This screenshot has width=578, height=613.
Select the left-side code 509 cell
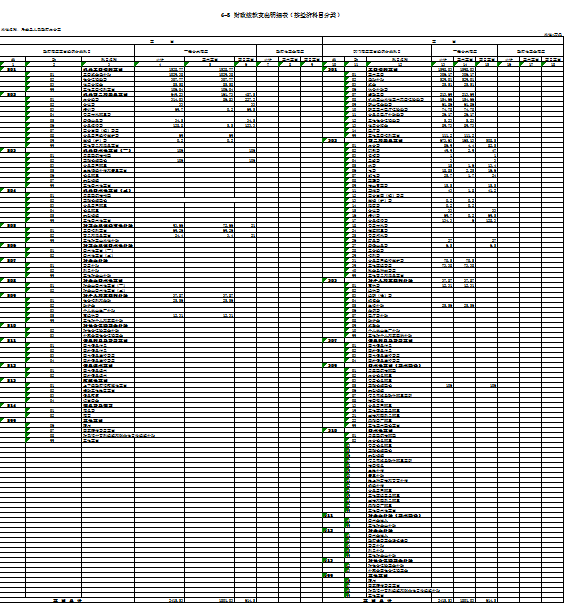coord(13,296)
